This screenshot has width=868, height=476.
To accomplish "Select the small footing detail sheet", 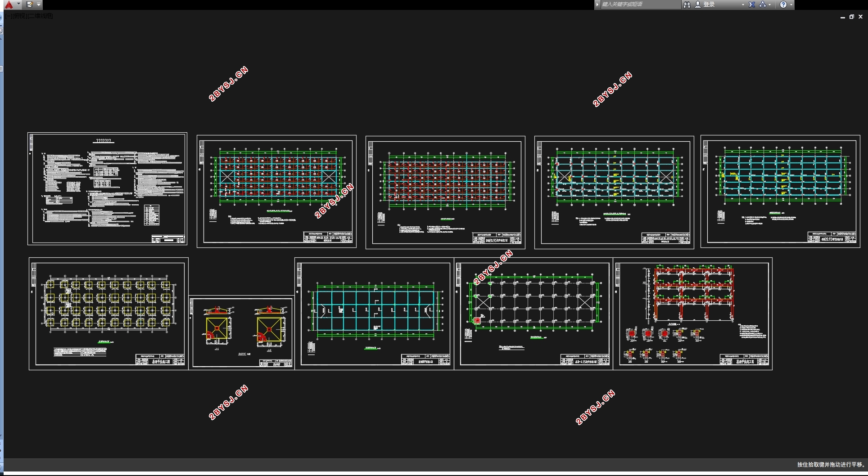I will 242,332.
